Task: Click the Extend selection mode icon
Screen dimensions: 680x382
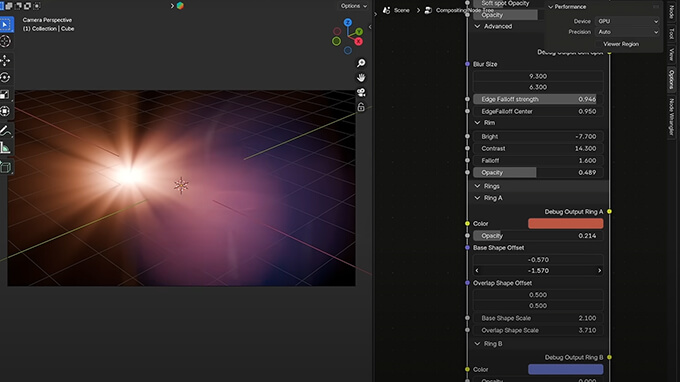Action: 9,6
